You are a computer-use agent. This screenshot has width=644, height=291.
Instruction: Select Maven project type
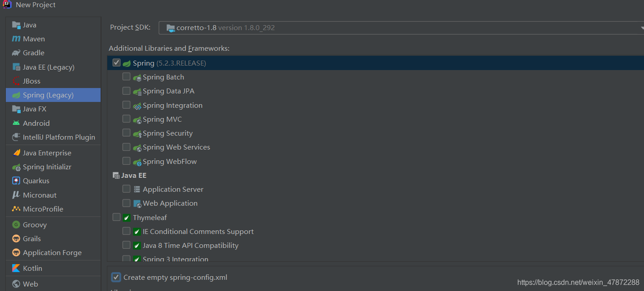53,39
